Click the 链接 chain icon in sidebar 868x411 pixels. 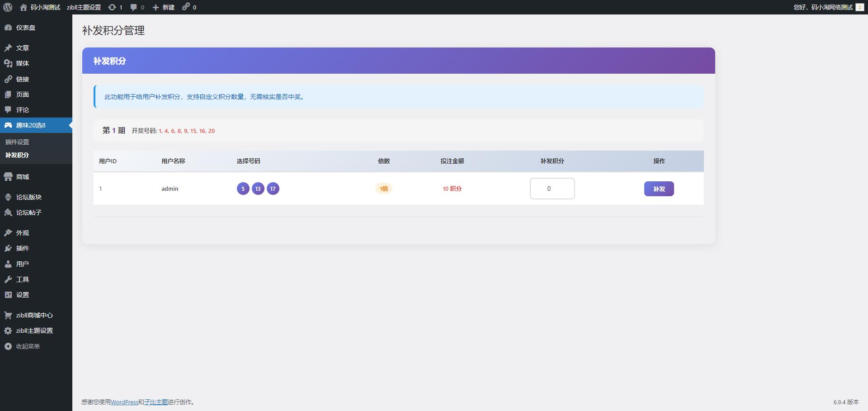click(8, 79)
